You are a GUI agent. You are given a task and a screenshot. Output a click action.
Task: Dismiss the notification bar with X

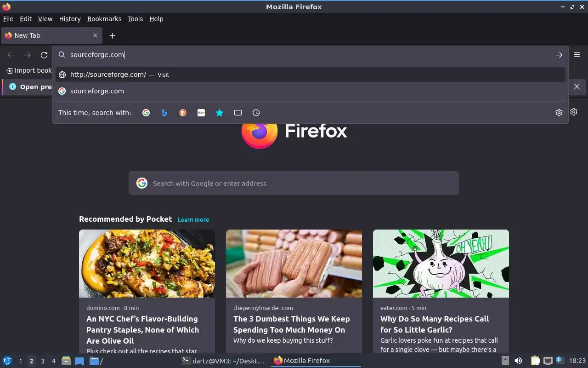[x=577, y=86]
